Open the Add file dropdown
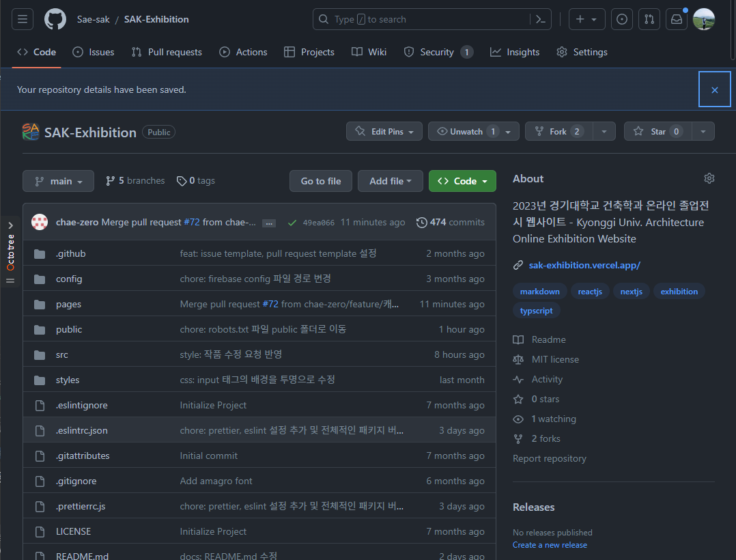This screenshot has height=560, width=736. (x=390, y=181)
